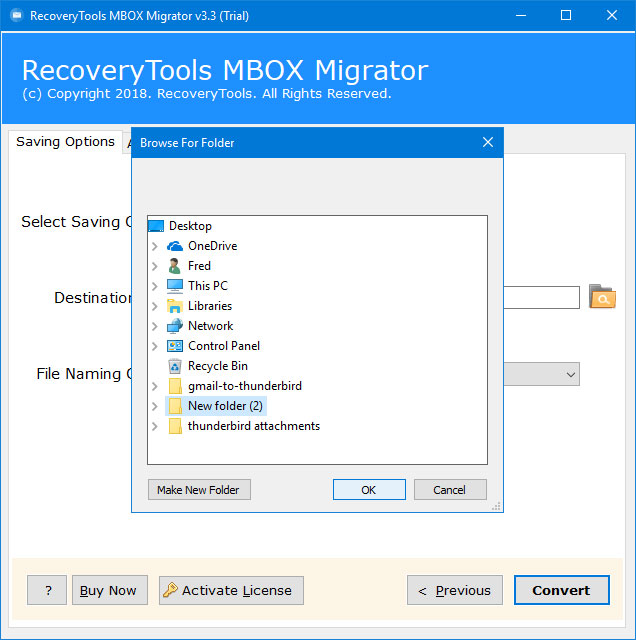636x640 pixels.
Task: Click the Desktop icon in the tree
Action: (x=156, y=226)
